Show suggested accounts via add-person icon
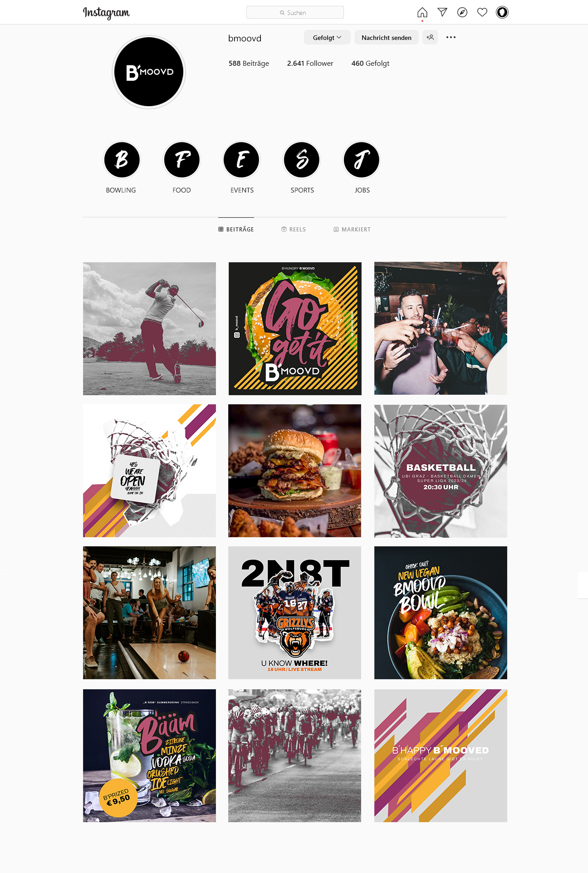The width and height of the screenshot is (588, 873). coord(430,37)
